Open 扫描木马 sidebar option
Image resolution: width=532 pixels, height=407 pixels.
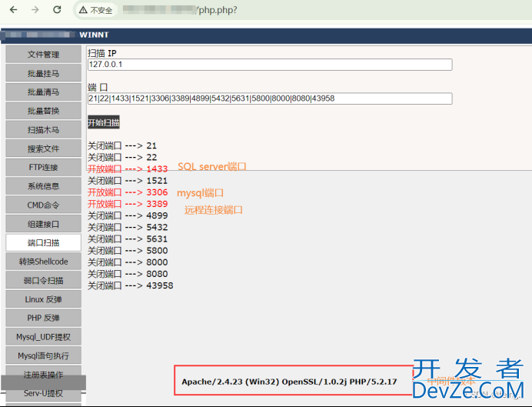click(43, 129)
